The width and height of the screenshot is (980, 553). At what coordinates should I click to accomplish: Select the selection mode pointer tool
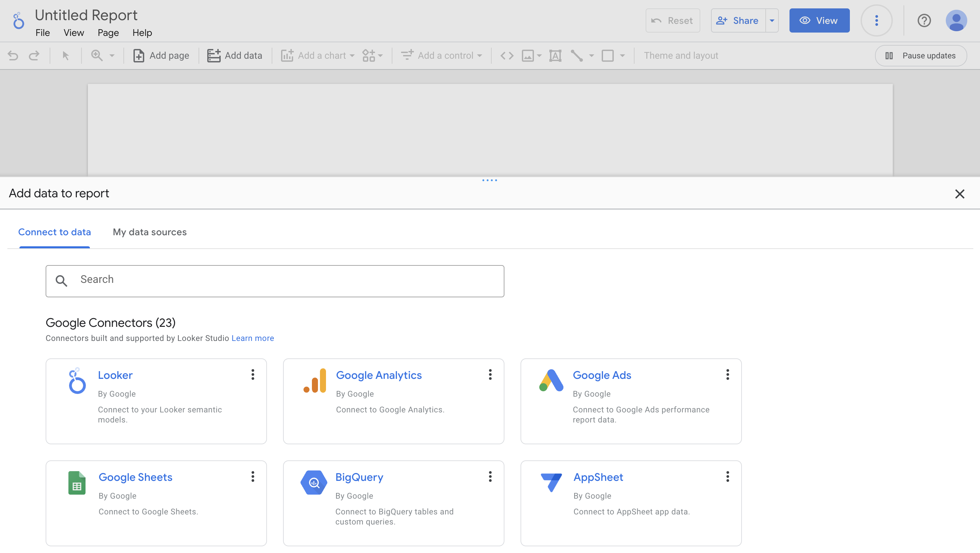tap(65, 56)
